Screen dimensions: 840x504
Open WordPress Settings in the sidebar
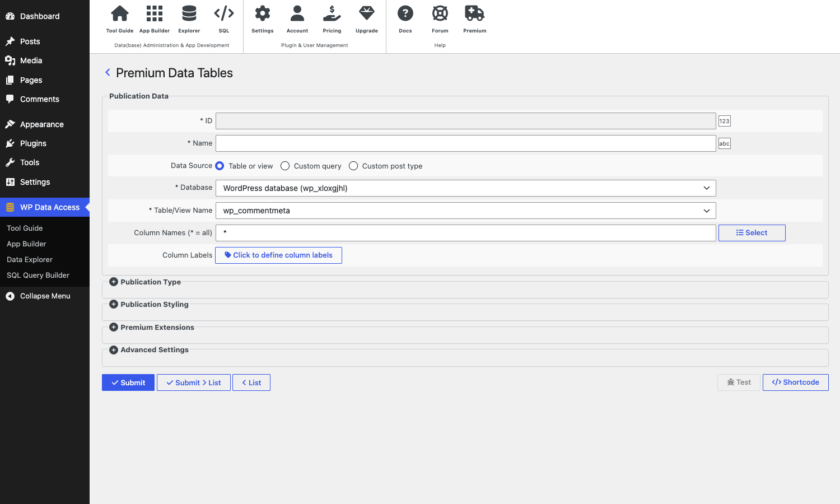tap(45, 182)
